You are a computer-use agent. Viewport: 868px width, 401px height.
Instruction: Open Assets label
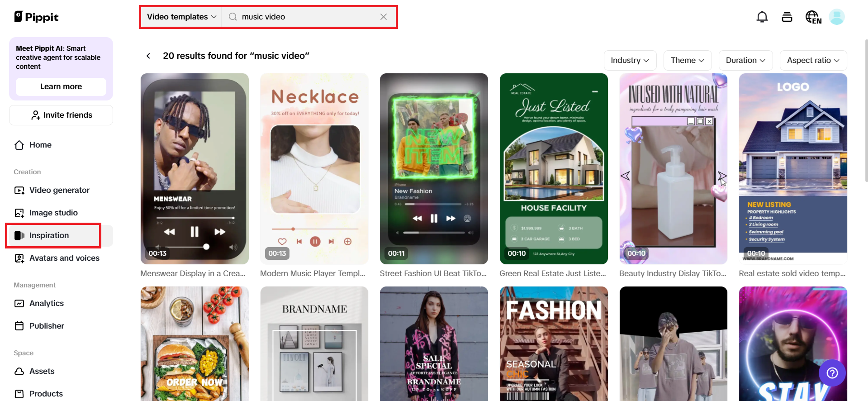tap(42, 371)
